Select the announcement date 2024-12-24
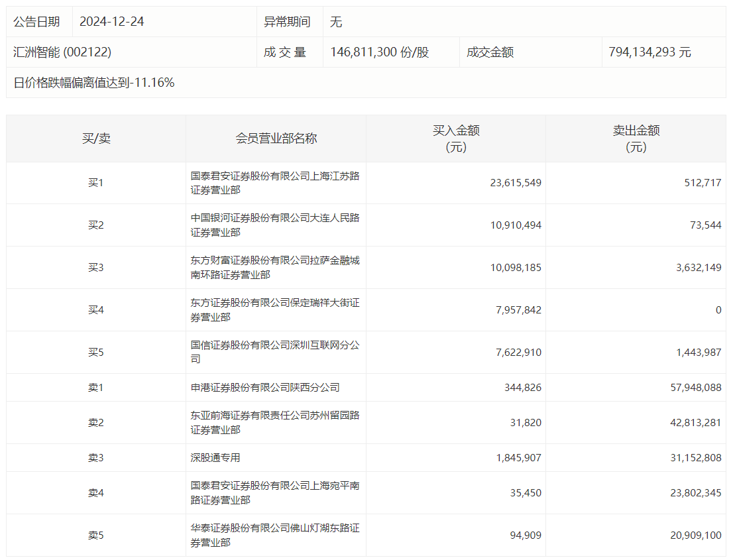Screen dimensions: 733x560 (111, 22)
